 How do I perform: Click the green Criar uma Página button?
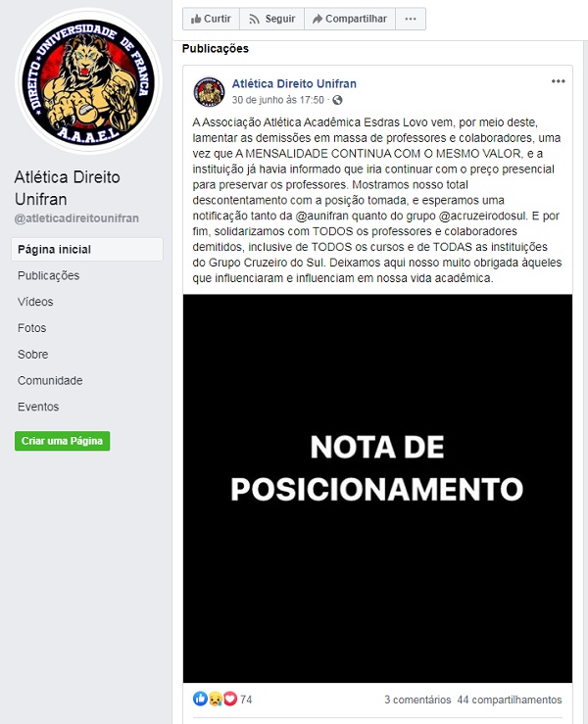[63, 441]
